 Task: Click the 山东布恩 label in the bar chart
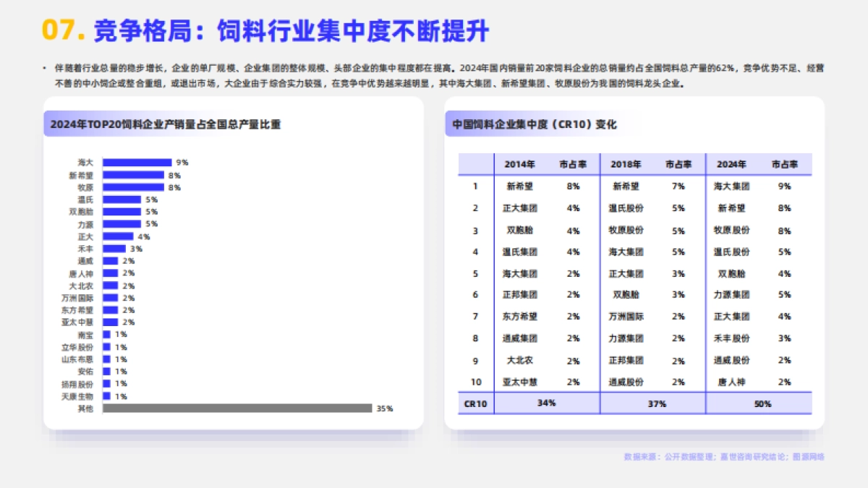pos(77,359)
